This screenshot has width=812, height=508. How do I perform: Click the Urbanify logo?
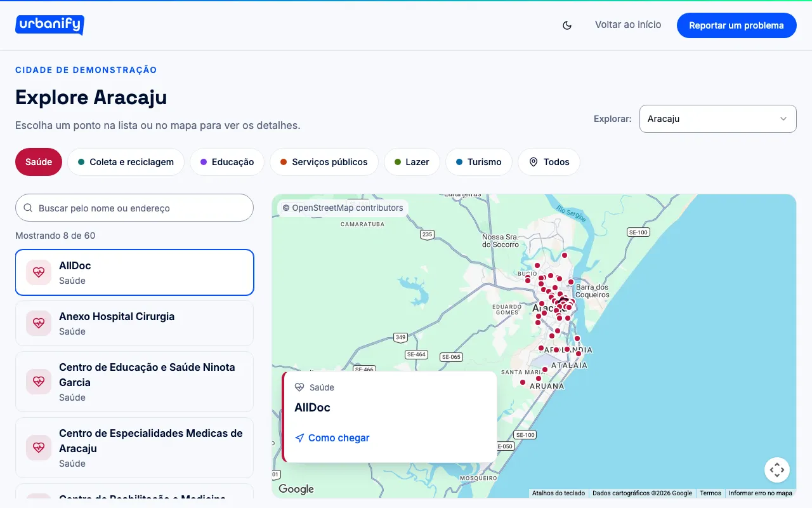tap(49, 25)
